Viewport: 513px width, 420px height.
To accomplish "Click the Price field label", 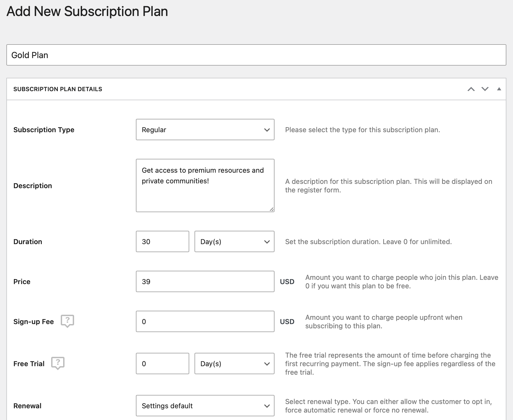I will (x=22, y=282).
